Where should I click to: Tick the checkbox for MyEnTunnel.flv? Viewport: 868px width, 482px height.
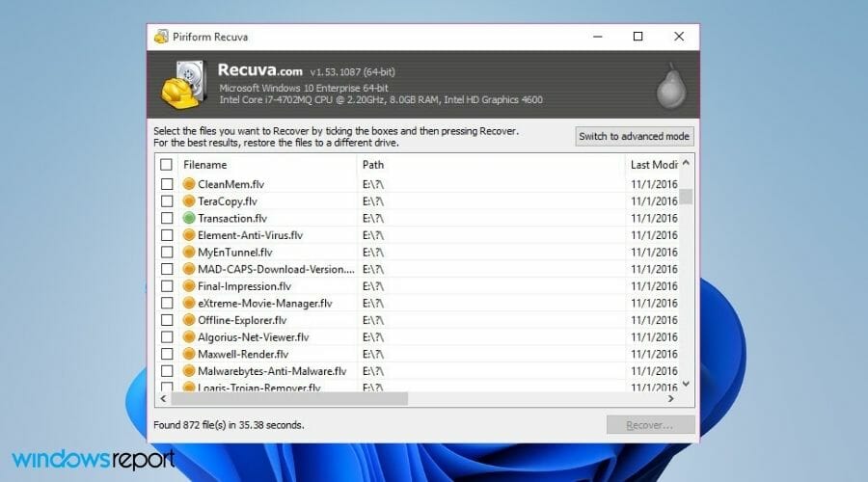point(167,253)
